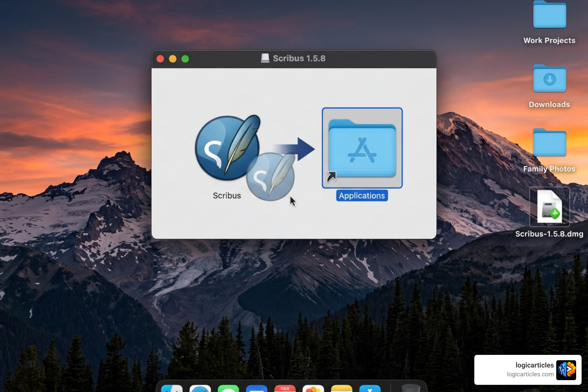The image size is (588, 392).
Task: Open Messages from the Dock
Action: 229,388
